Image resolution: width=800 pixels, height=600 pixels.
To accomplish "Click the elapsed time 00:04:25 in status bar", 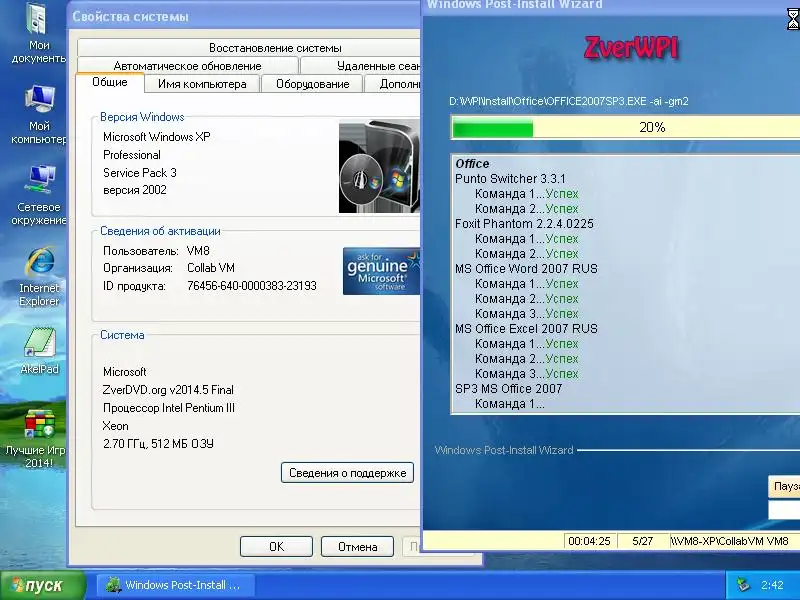I will [589, 541].
